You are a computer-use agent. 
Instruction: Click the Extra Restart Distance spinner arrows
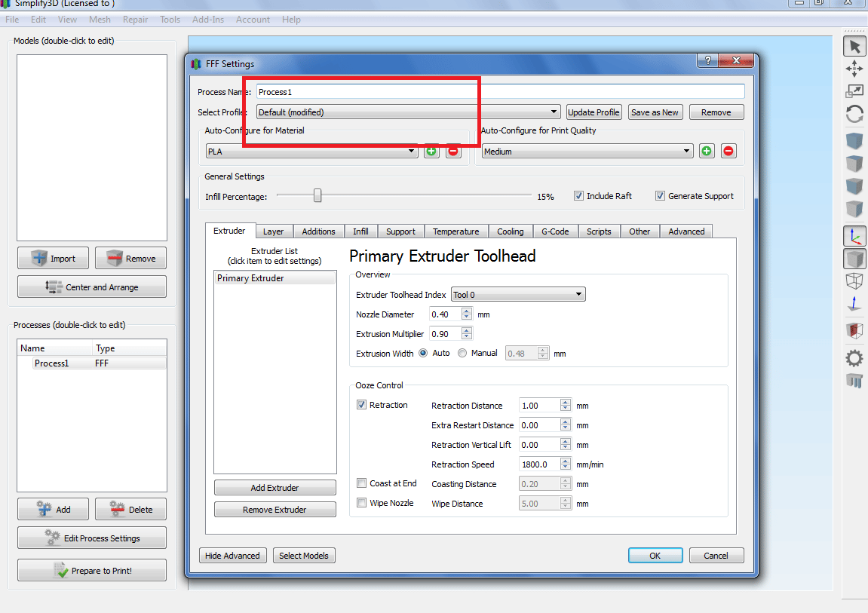[565, 425]
